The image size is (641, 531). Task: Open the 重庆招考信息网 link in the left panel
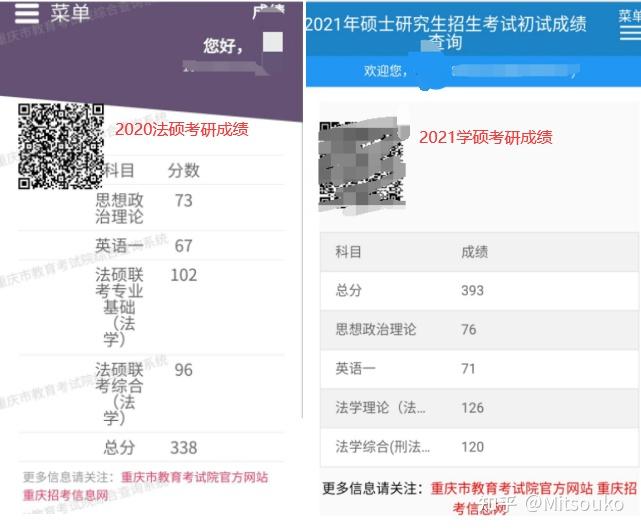(65, 495)
